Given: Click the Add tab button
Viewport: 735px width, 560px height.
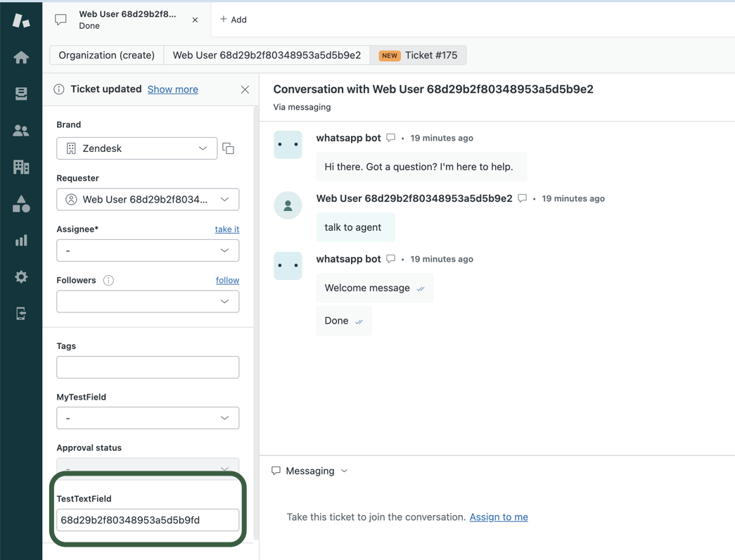Looking at the screenshot, I should [234, 20].
